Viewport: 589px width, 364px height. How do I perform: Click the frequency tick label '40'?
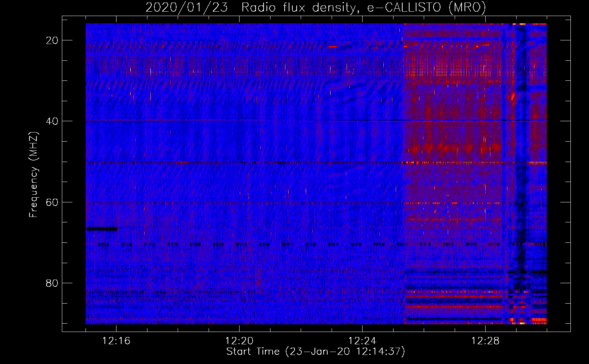[52, 121]
